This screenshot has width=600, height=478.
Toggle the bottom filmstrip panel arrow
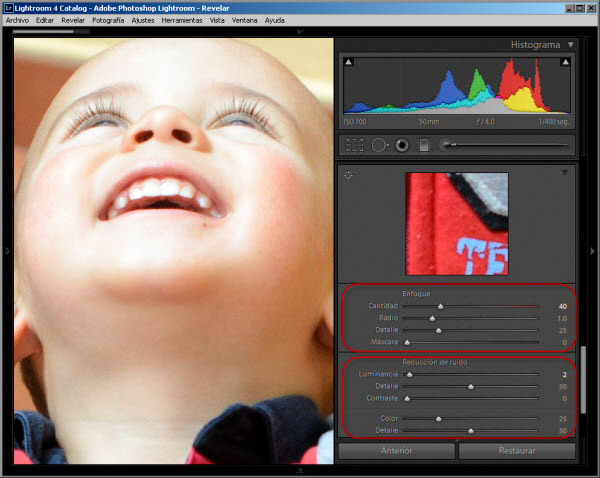click(x=300, y=470)
